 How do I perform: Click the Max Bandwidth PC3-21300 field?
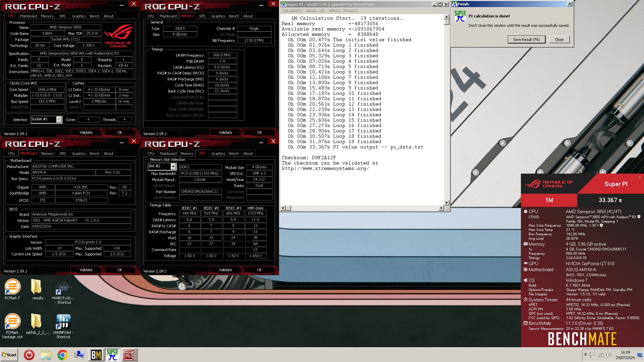click(200, 173)
